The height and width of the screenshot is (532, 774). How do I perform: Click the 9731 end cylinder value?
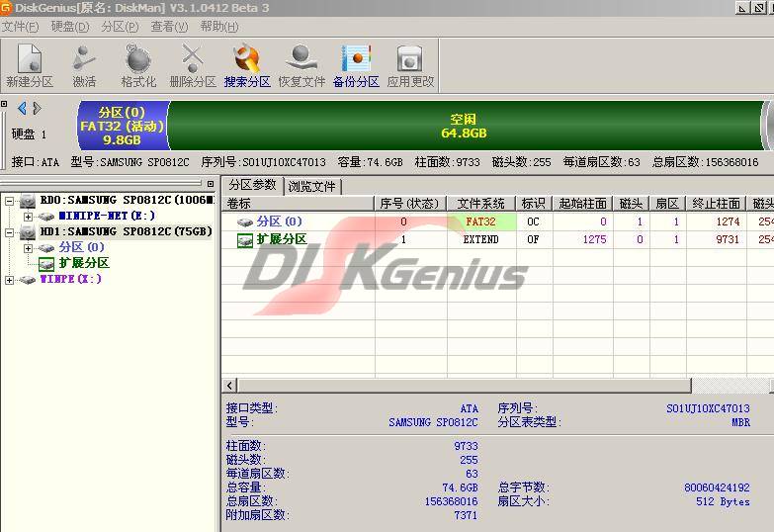tap(728, 239)
